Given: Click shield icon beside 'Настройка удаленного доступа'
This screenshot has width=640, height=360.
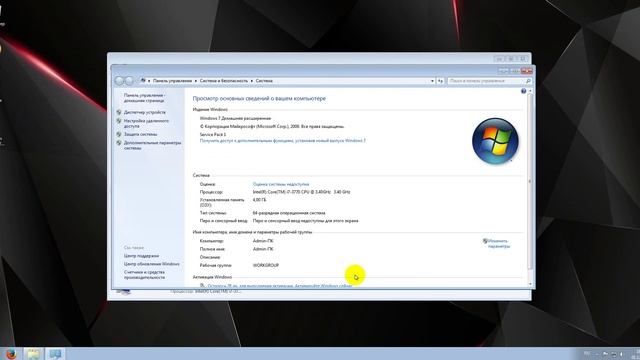Looking at the screenshot, I should (119, 121).
